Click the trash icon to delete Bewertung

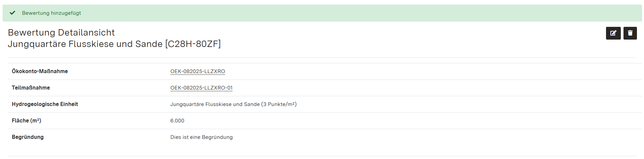630,33
